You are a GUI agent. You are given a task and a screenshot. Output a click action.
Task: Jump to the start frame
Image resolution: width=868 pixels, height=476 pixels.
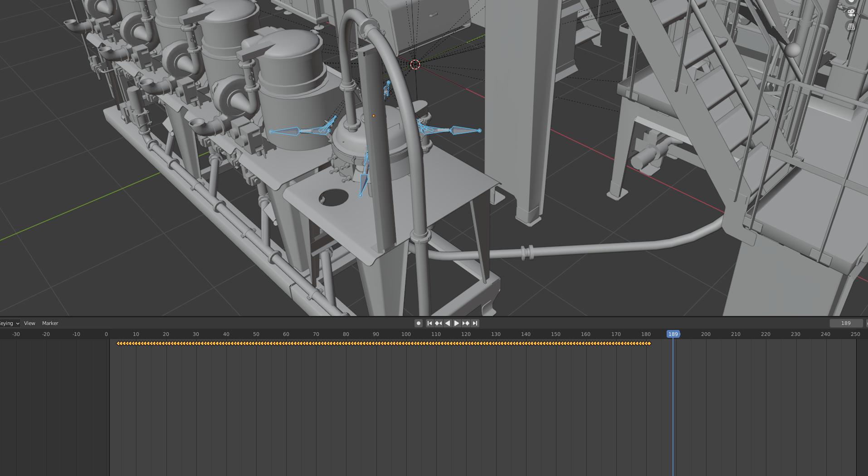click(429, 323)
